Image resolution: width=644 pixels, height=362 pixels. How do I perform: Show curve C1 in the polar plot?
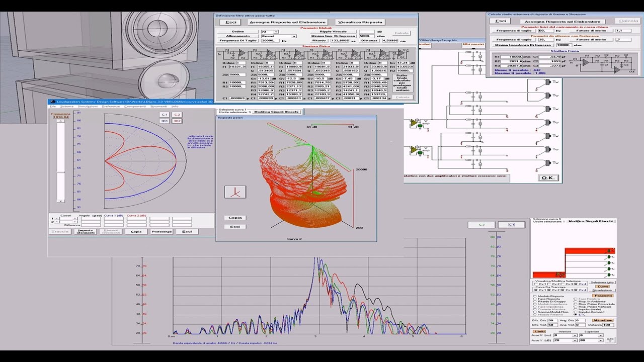pyautogui.click(x=164, y=115)
